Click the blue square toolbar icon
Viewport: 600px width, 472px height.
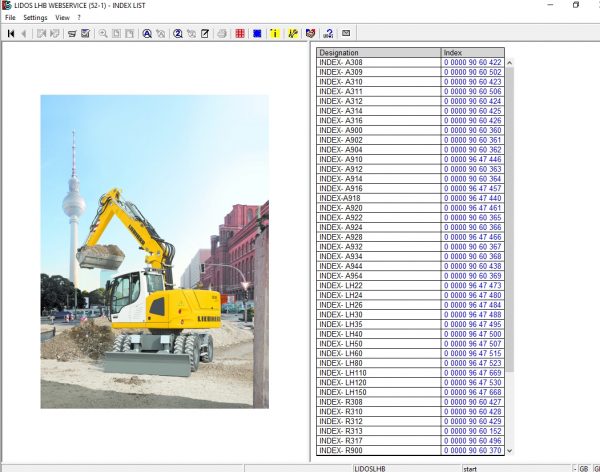tap(257, 34)
